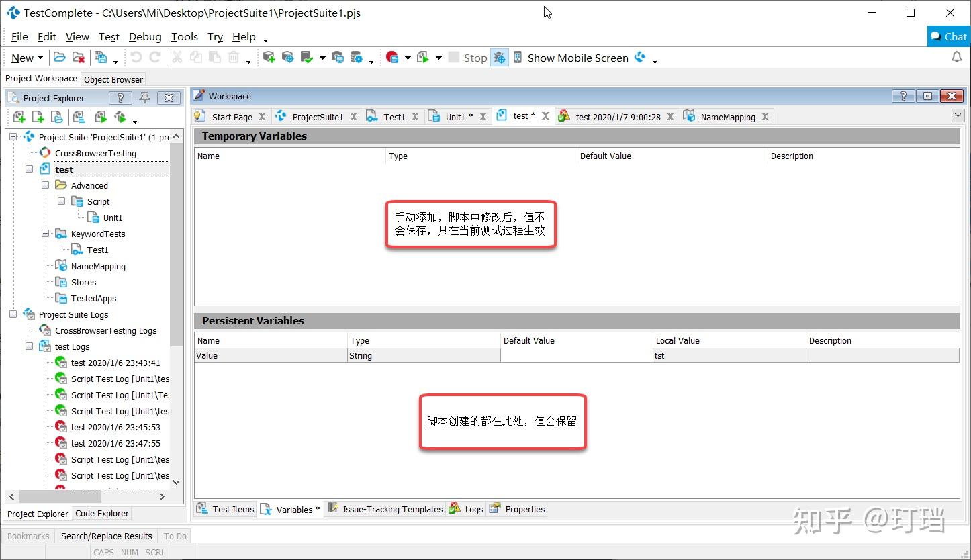Select the Show Mobile Screen icon
The image size is (971, 560).
[x=517, y=58]
